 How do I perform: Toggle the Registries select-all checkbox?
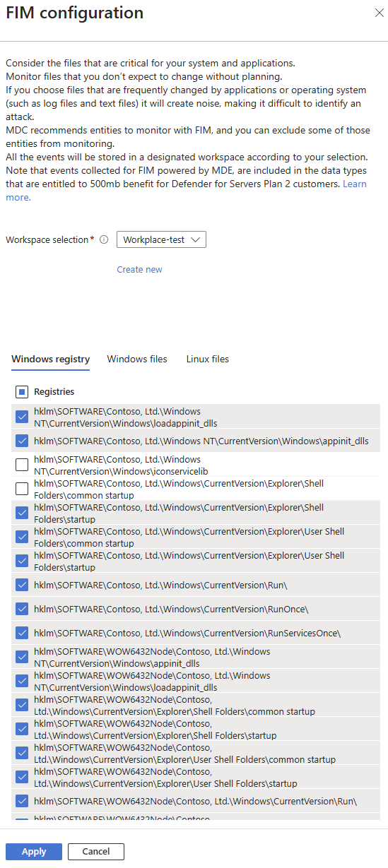(x=22, y=392)
